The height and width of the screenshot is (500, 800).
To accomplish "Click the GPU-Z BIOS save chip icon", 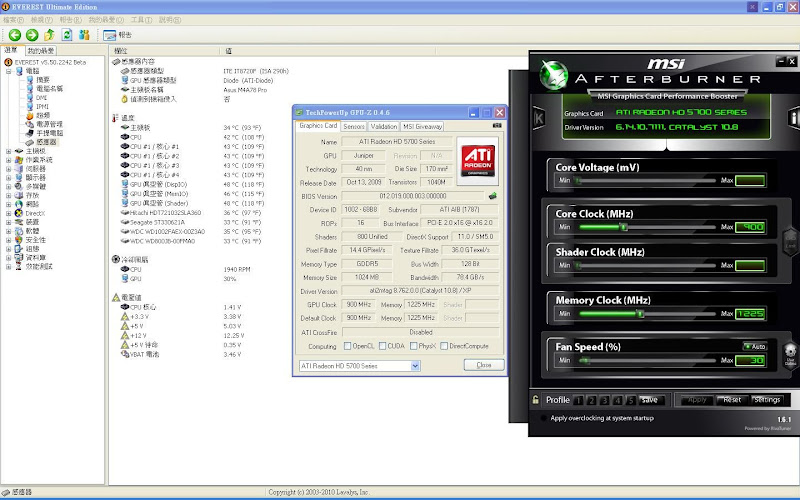I will [x=492, y=196].
